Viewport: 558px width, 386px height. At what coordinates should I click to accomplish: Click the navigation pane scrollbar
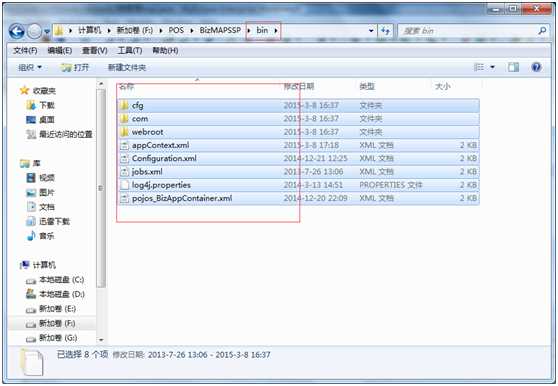[x=101, y=188]
